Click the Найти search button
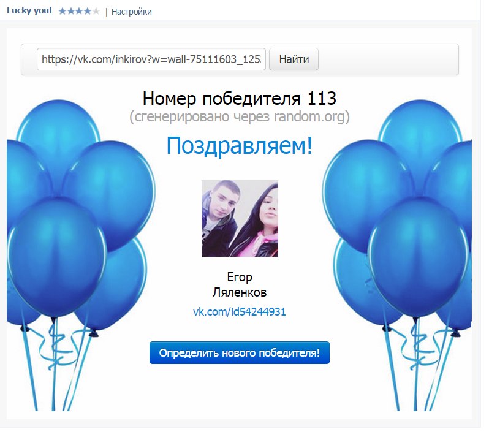The width and height of the screenshot is (489, 448). (294, 59)
